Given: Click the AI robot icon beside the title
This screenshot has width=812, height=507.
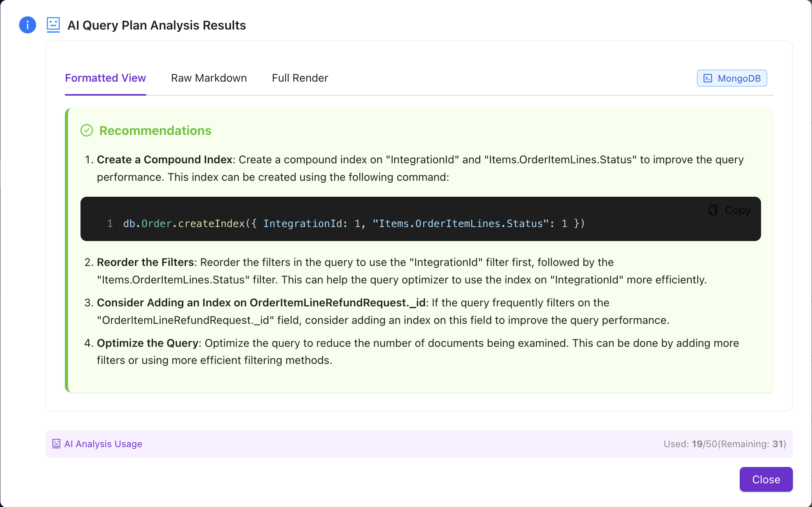Looking at the screenshot, I should (53, 24).
